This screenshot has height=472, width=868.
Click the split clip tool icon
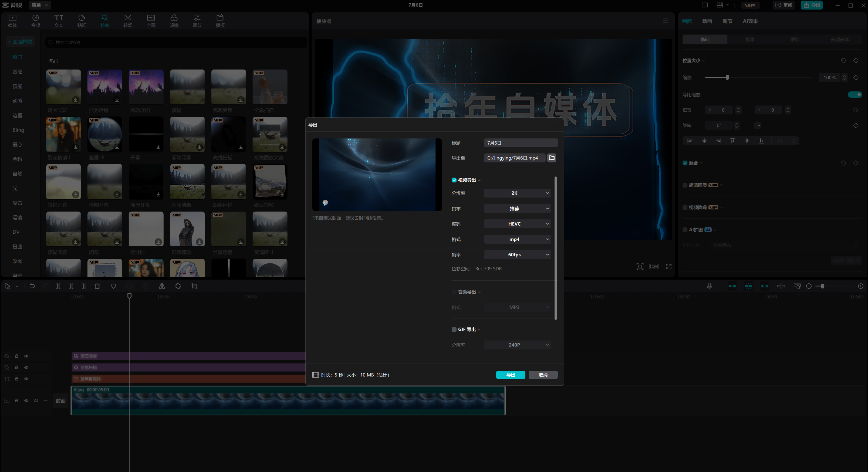point(58,286)
